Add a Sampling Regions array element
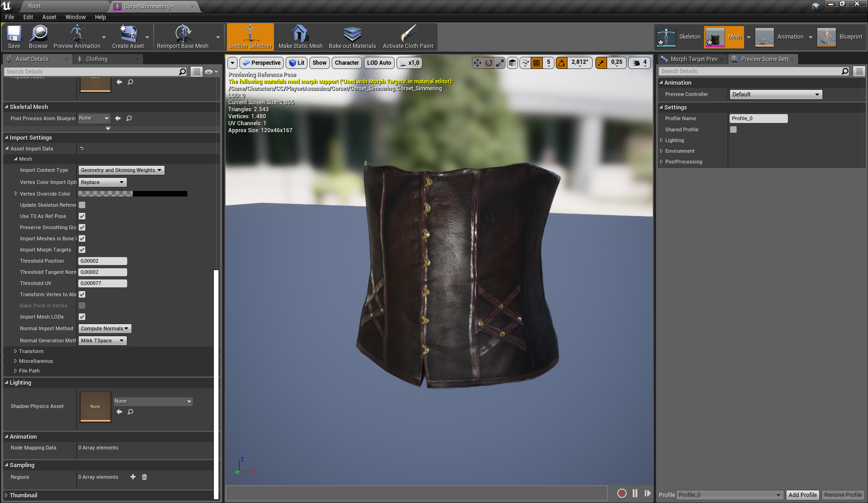868x503 pixels. [x=133, y=477]
